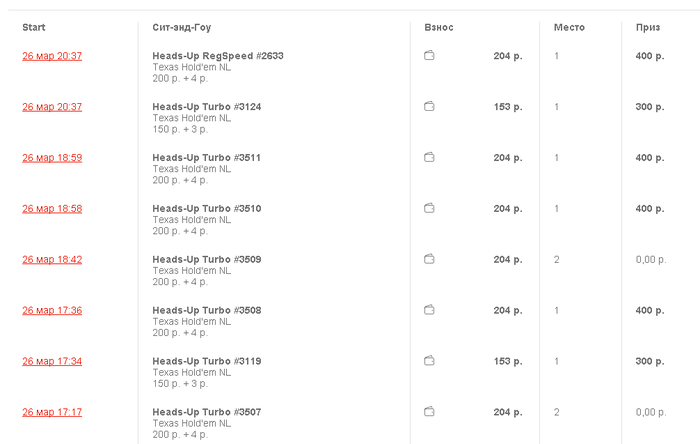Click wallet icon in Turbo #3124 row

coord(429,106)
